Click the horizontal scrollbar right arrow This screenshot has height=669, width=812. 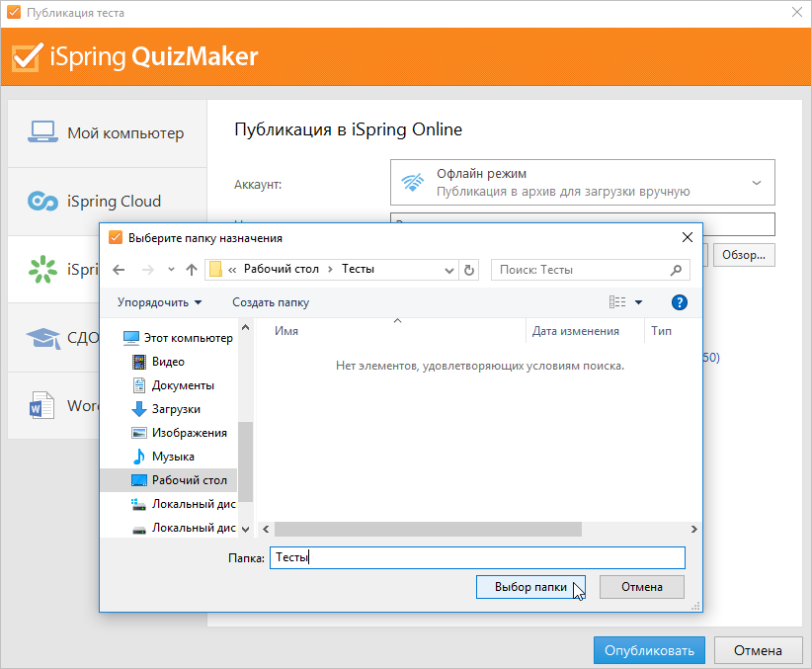pos(693,529)
